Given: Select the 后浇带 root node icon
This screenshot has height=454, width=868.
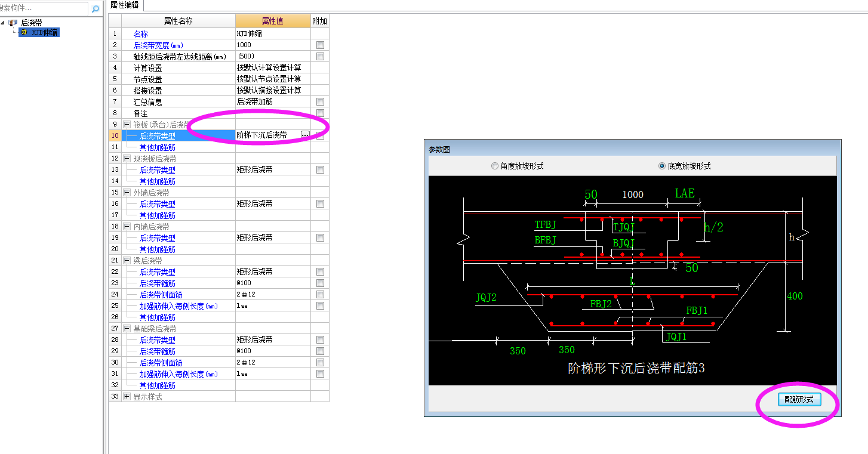Looking at the screenshot, I should coord(13,23).
